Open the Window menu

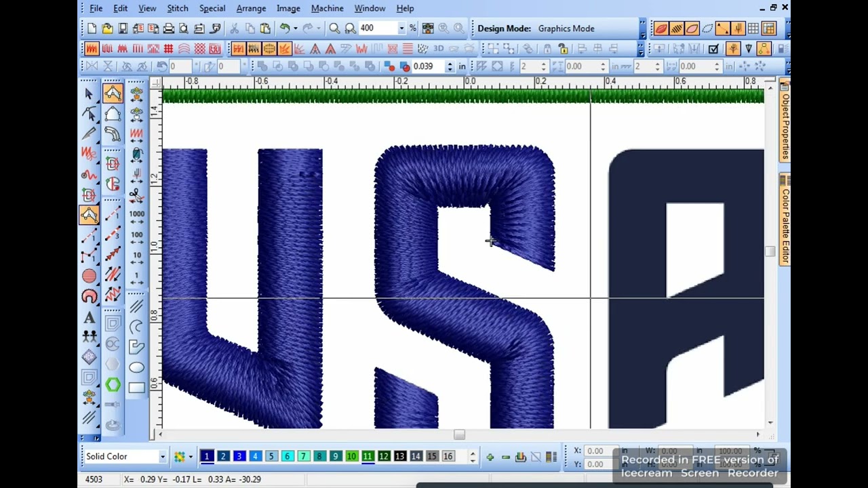coord(370,8)
